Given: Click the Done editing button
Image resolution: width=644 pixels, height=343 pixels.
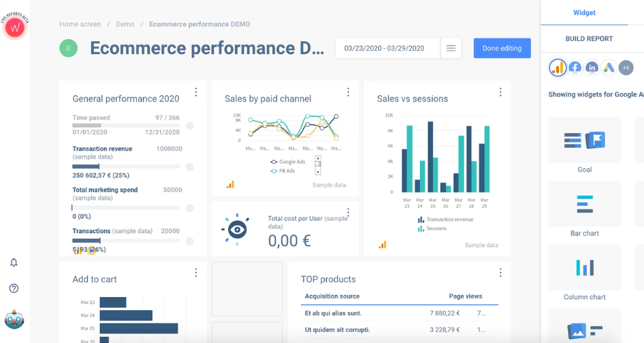Looking at the screenshot, I should [x=502, y=48].
